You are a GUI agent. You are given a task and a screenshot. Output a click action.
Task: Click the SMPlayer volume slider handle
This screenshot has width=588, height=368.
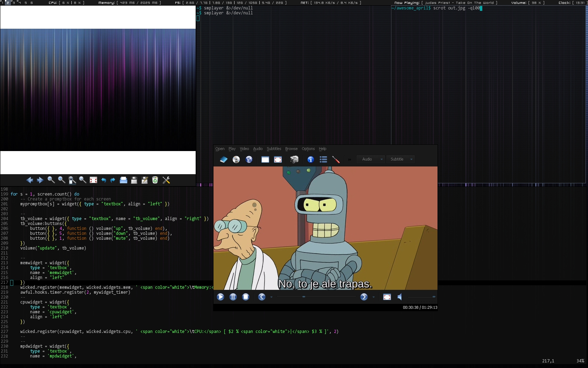tap(434, 297)
